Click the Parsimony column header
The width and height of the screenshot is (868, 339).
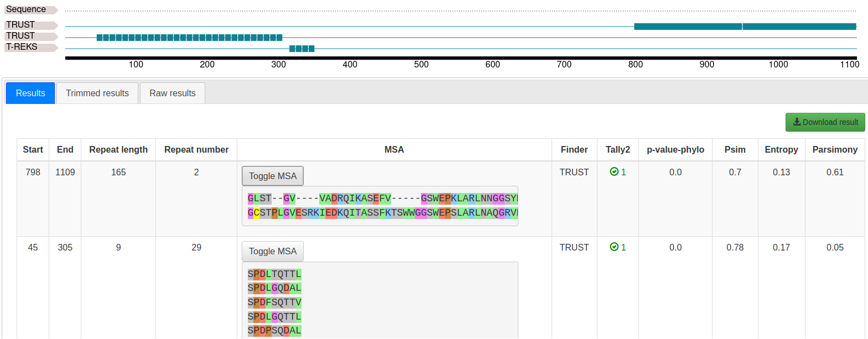835,149
